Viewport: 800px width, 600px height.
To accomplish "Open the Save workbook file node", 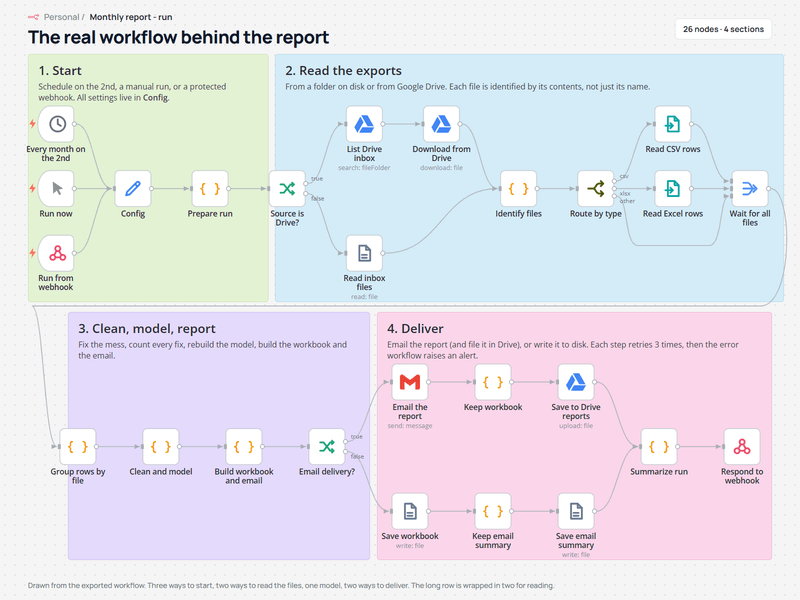I will click(x=410, y=511).
